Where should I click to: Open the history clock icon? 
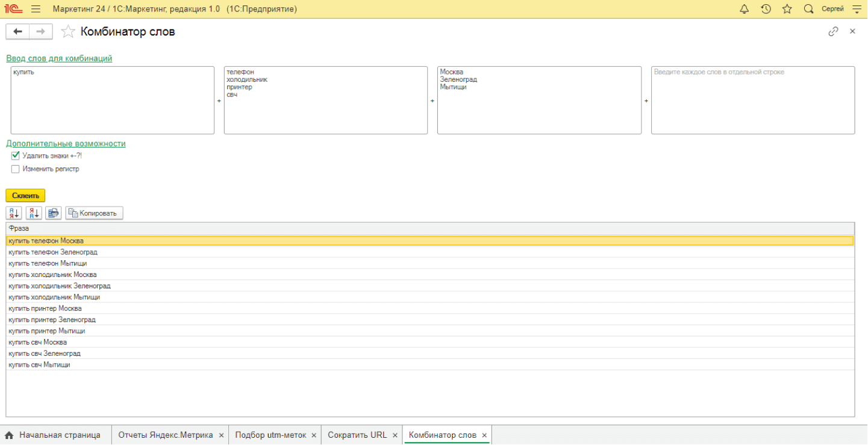click(766, 9)
